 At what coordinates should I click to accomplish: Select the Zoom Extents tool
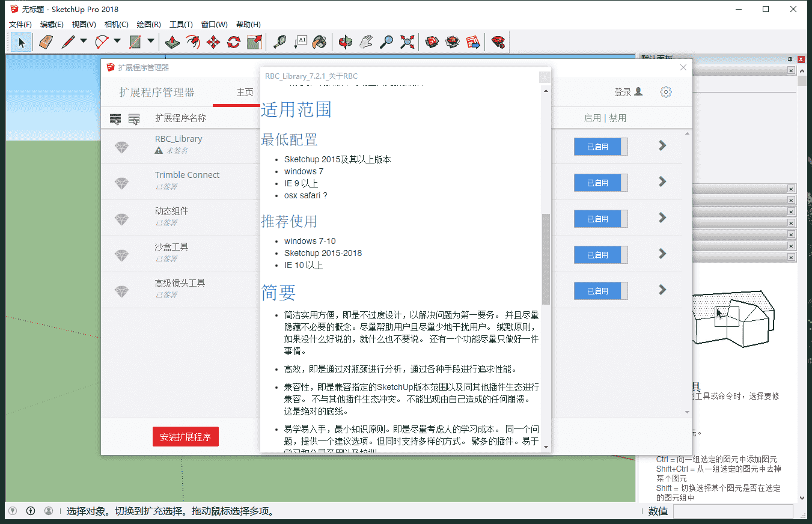(407, 42)
